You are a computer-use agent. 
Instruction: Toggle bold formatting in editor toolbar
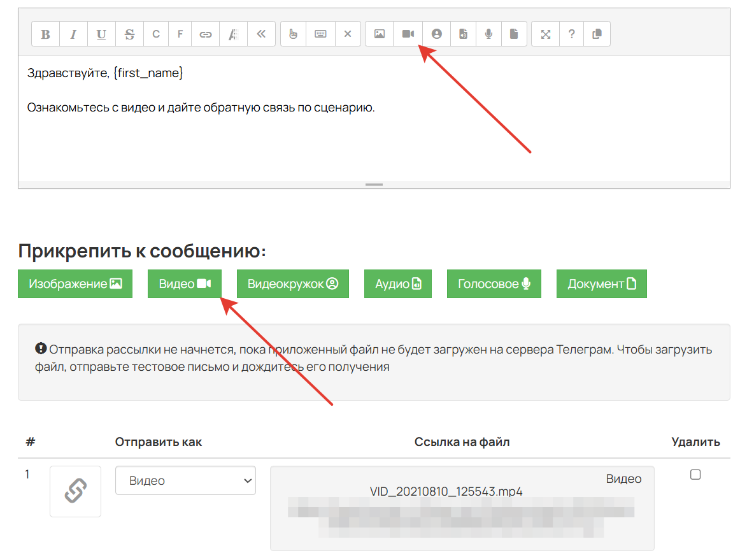point(45,34)
